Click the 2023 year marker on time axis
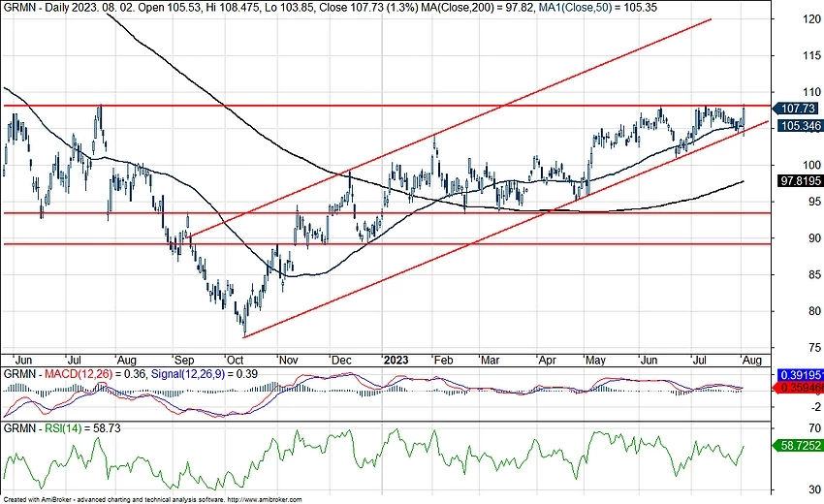Image resolution: width=824 pixels, height=504 pixels. coord(396,358)
